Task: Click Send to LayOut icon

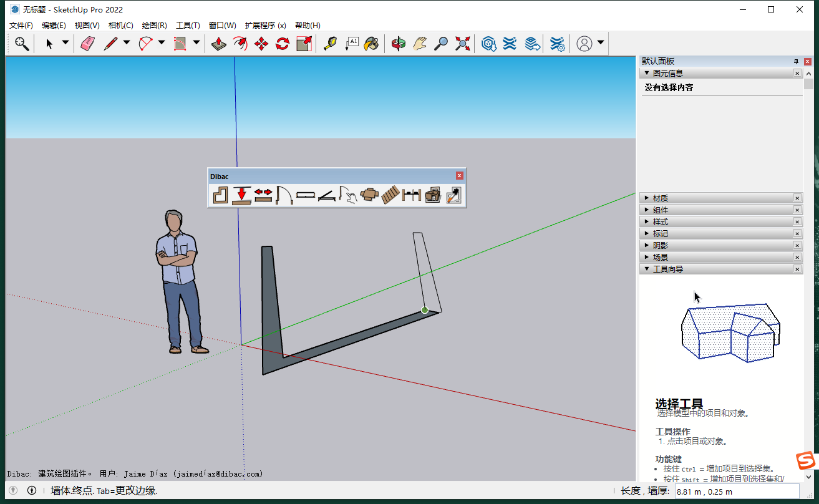Action: click(531, 43)
